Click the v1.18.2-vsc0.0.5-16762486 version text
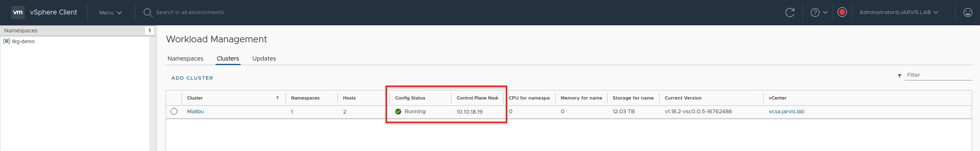 point(698,112)
